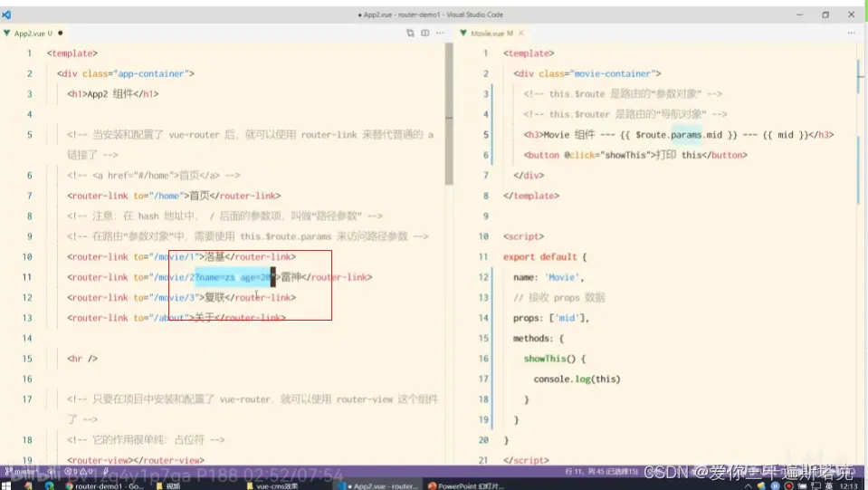868x490 pixels.
Task: Open more actions menu of right editor
Action: click(851, 34)
